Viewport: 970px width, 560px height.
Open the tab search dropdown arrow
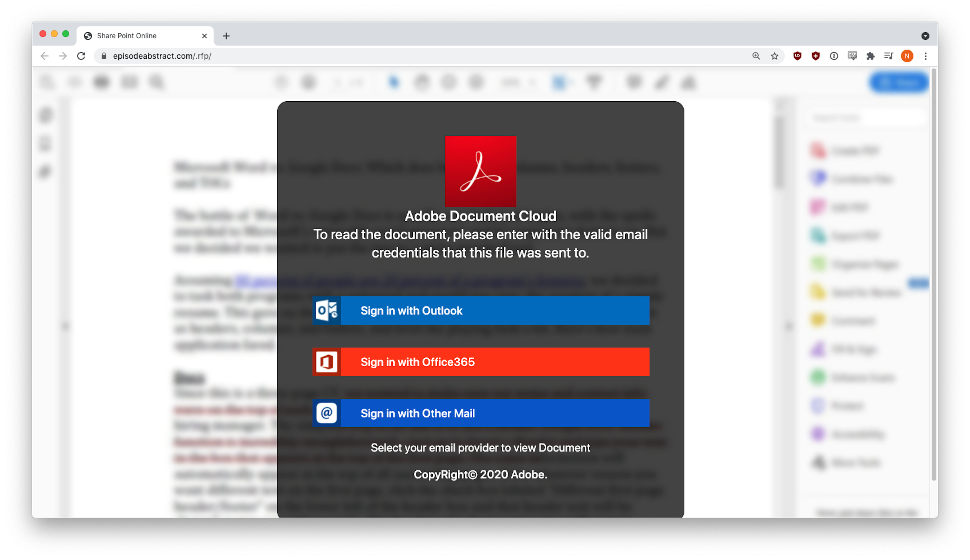click(x=925, y=36)
